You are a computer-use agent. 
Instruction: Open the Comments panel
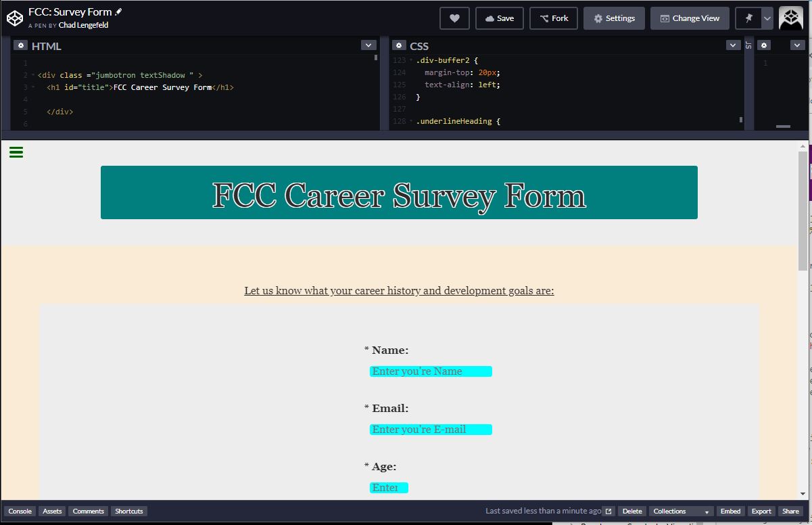(88, 511)
